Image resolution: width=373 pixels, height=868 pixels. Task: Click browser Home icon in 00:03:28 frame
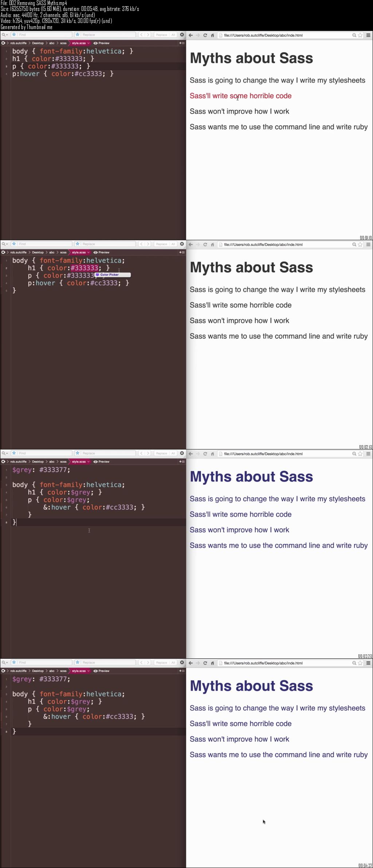point(212,454)
